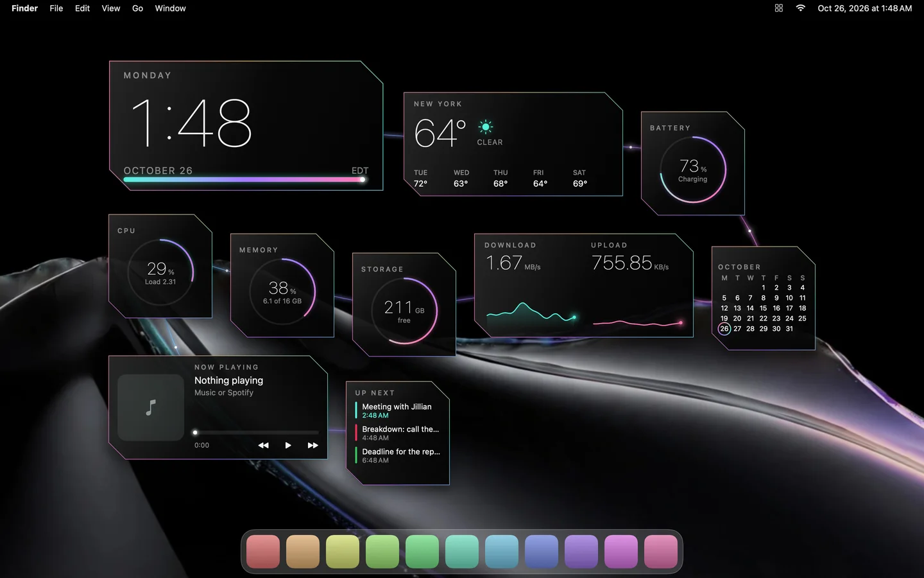Image resolution: width=924 pixels, height=578 pixels.
Task: Click the SAT 69° forecast
Action: point(579,179)
